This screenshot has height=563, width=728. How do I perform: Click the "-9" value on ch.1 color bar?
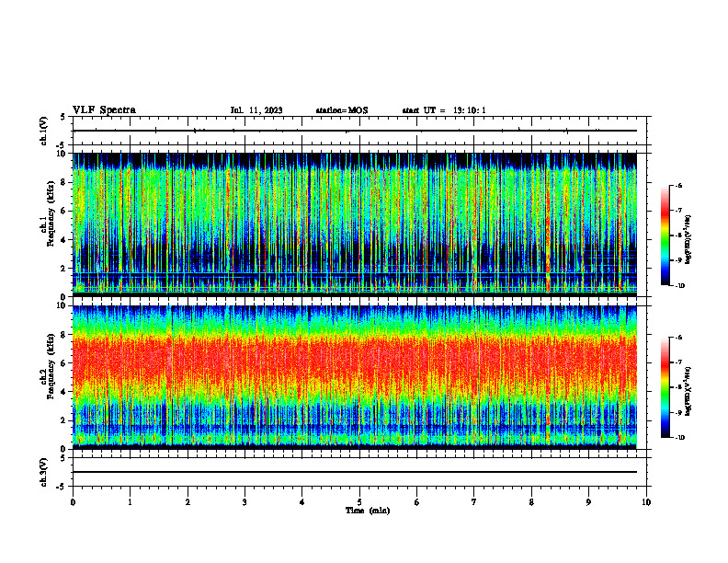pyautogui.click(x=678, y=260)
